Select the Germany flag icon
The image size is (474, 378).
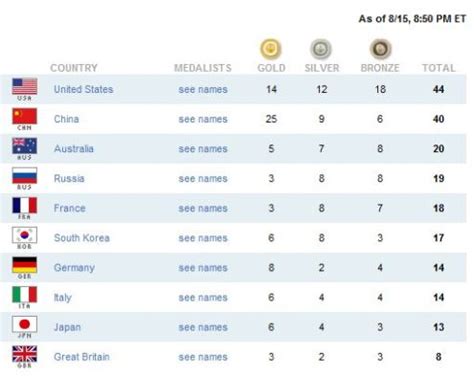pyautogui.click(x=25, y=265)
